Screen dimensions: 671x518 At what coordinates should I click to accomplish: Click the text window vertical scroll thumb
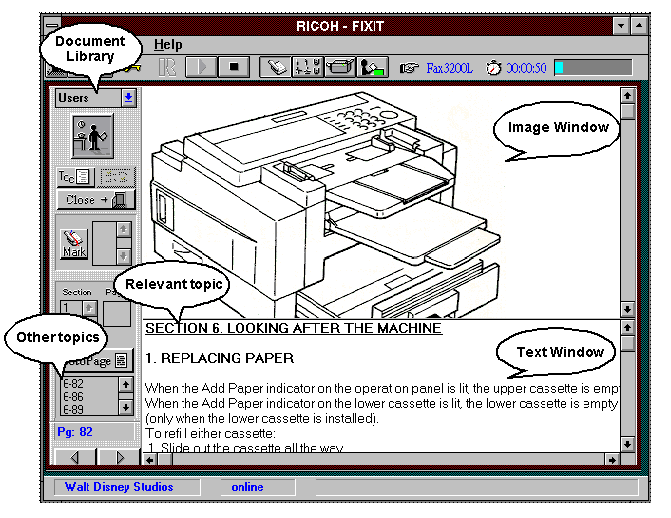(x=627, y=344)
